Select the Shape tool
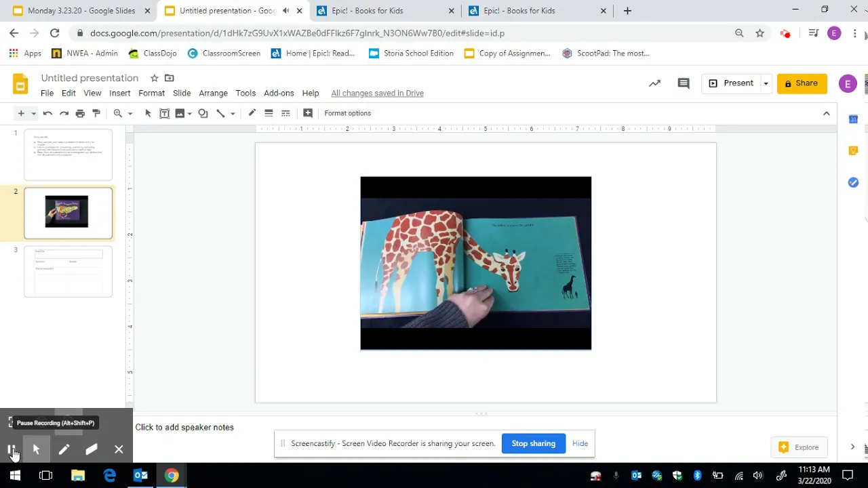Screen dimensions: 868x488 coord(203,113)
